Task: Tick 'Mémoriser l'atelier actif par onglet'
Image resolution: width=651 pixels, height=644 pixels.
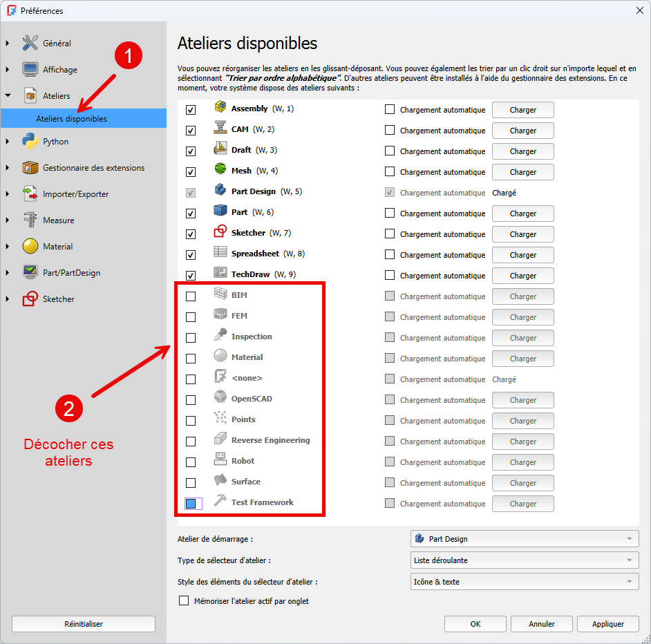Action: click(184, 601)
